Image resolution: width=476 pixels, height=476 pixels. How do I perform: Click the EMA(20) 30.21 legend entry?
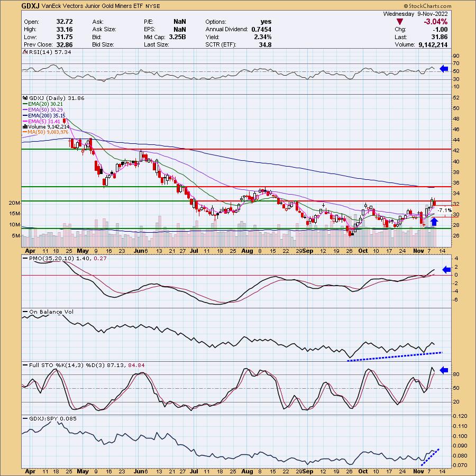tap(45, 104)
